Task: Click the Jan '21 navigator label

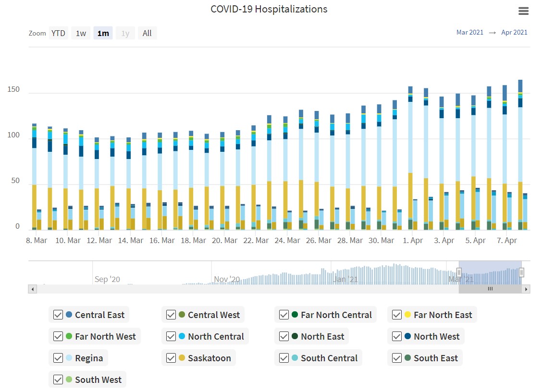Action: (x=345, y=279)
